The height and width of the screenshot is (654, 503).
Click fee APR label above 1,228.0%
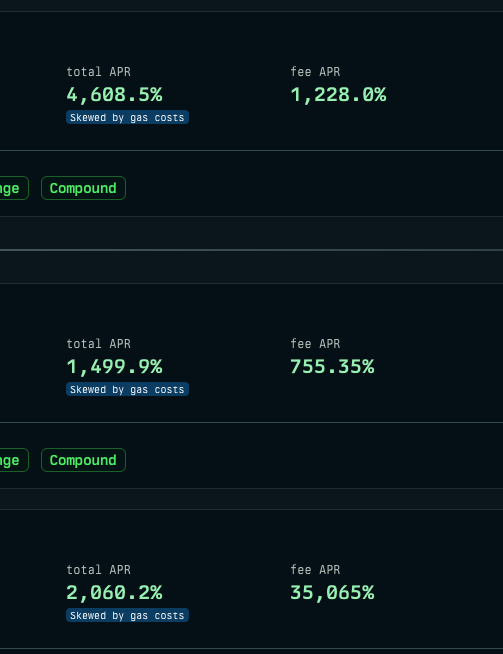click(315, 72)
